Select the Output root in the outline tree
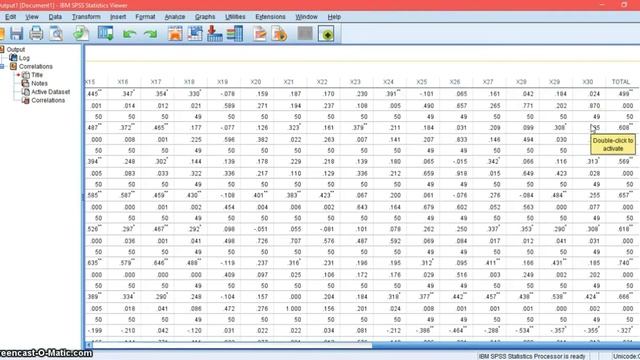The height and width of the screenshot is (360, 640). (16, 49)
